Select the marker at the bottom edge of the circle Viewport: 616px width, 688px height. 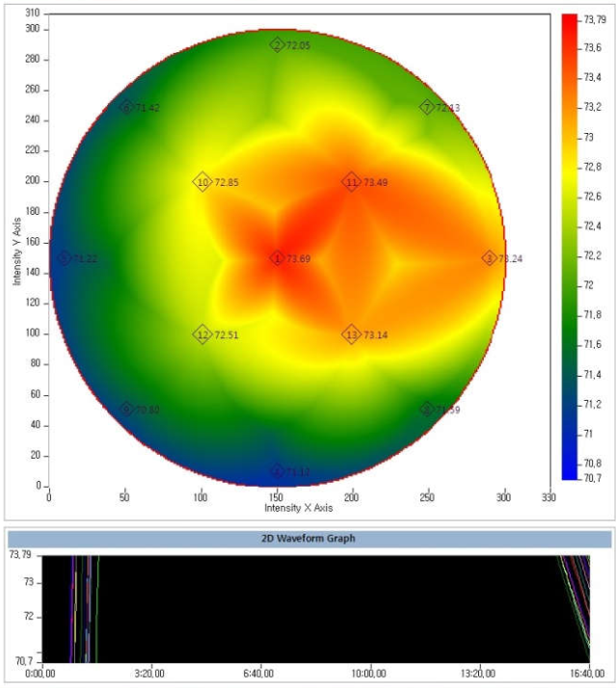pyautogui.click(x=277, y=471)
